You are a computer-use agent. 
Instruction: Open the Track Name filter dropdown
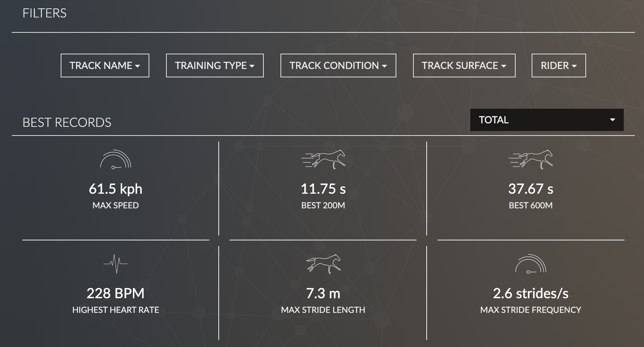pyautogui.click(x=105, y=65)
